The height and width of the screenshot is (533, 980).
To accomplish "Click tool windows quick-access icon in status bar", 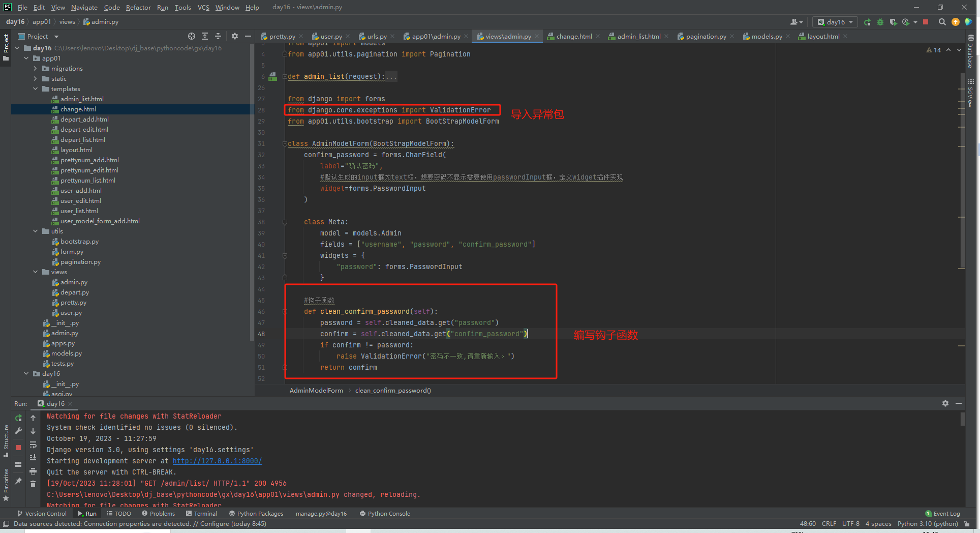I will 6,524.
